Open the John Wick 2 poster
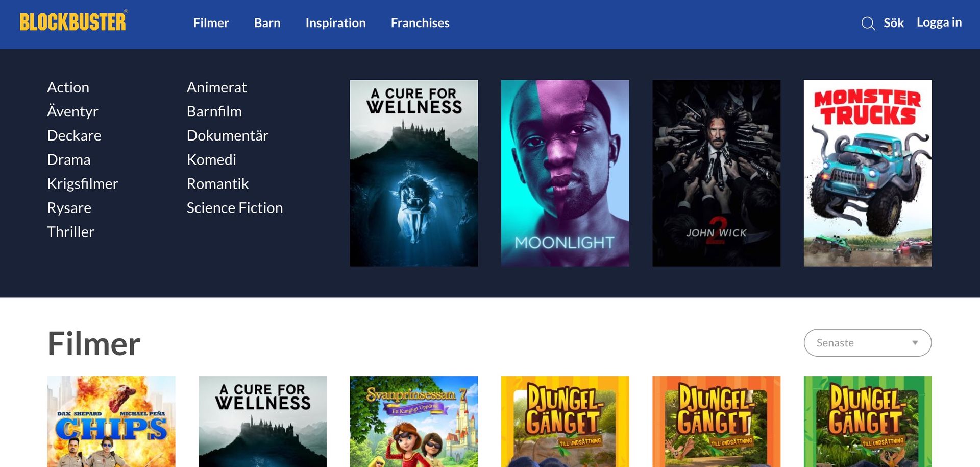This screenshot has height=467, width=980. [716, 173]
